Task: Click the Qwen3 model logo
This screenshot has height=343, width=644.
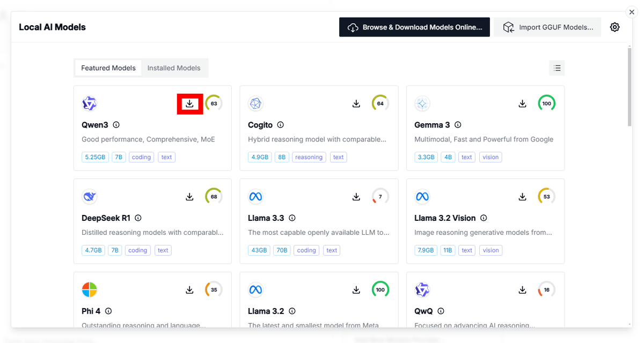Action: coord(89,103)
